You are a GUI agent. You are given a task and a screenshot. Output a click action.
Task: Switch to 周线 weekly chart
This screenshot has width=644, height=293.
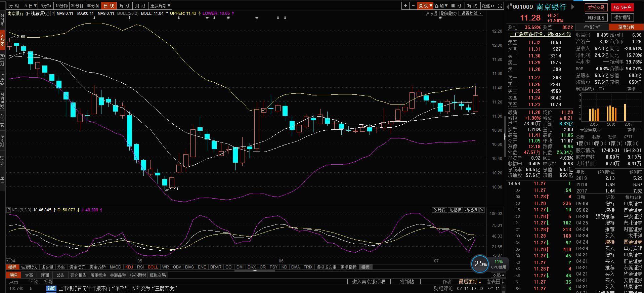coord(125,6)
